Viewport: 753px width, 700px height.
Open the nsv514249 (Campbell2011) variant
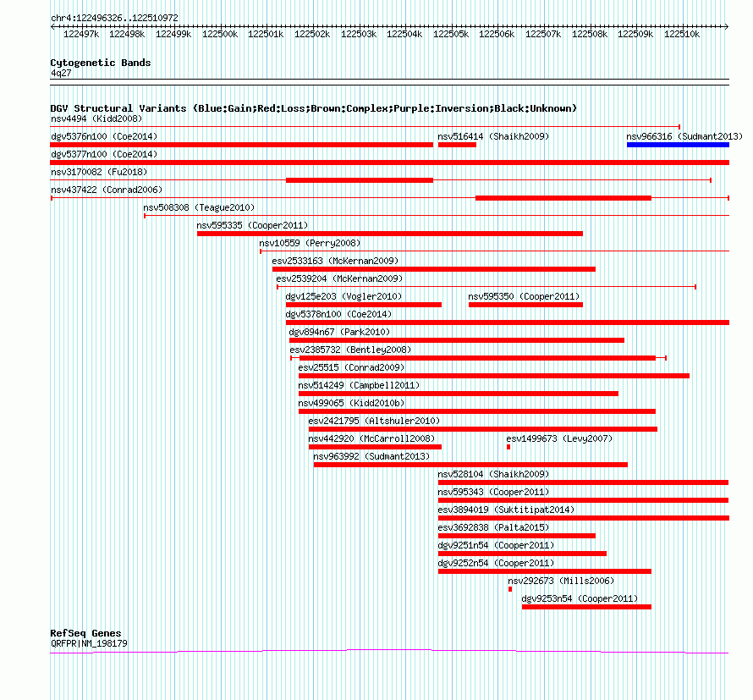[x=359, y=385]
